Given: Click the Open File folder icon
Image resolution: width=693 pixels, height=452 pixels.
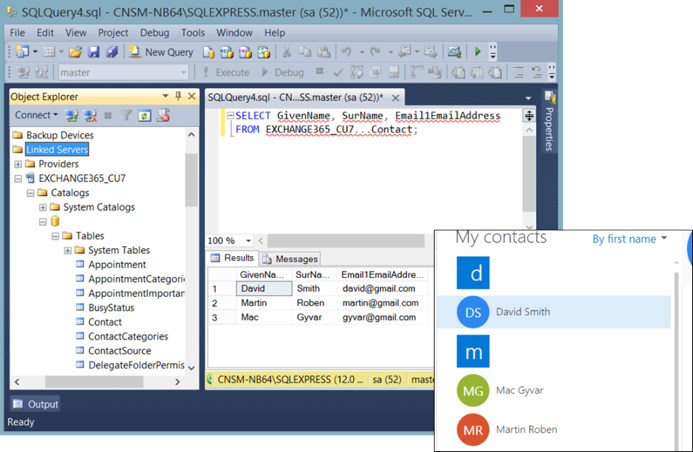Looking at the screenshot, I should 75,52.
